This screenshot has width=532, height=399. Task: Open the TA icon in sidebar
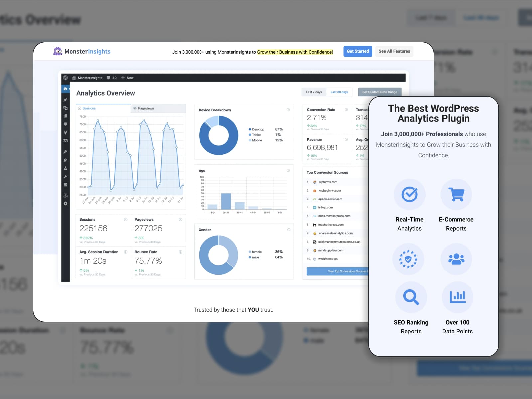tap(66, 140)
